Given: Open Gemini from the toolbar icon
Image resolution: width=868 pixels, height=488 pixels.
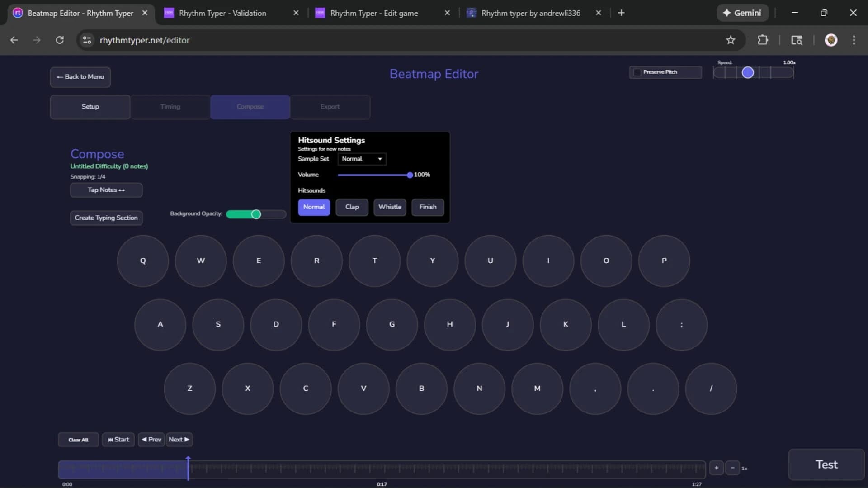Looking at the screenshot, I should 742,13.
